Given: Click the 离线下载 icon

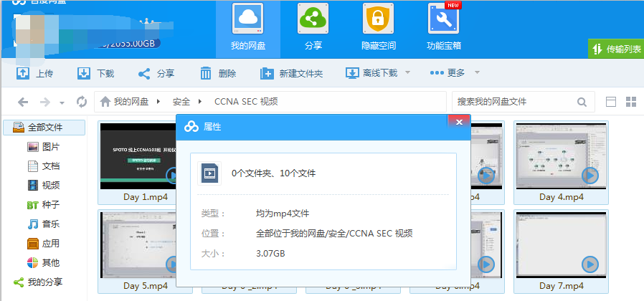Looking at the screenshot, I should tap(352, 73).
